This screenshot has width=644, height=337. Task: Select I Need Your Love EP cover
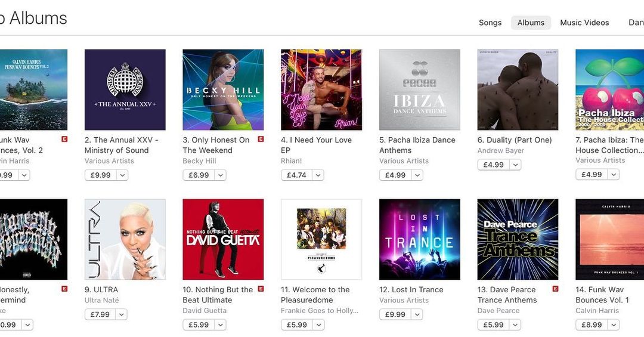pyautogui.click(x=321, y=89)
